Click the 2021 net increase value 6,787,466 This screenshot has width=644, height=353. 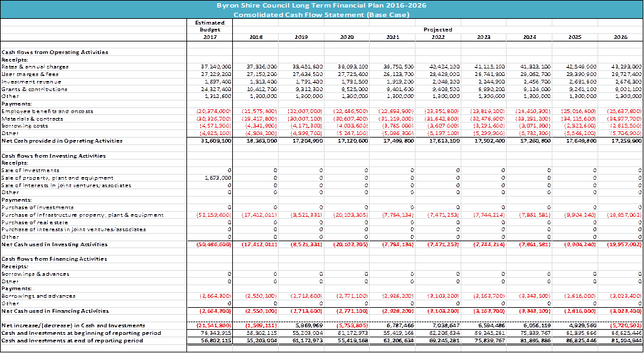(399, 325)
